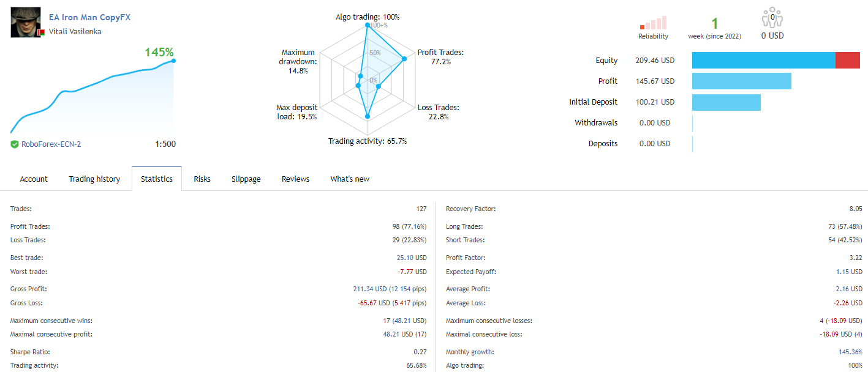The height and width of the screenshot is (372, 868).
Task: Open the EA Iron Man CopyFX signal link
Action: pos(89,17)
